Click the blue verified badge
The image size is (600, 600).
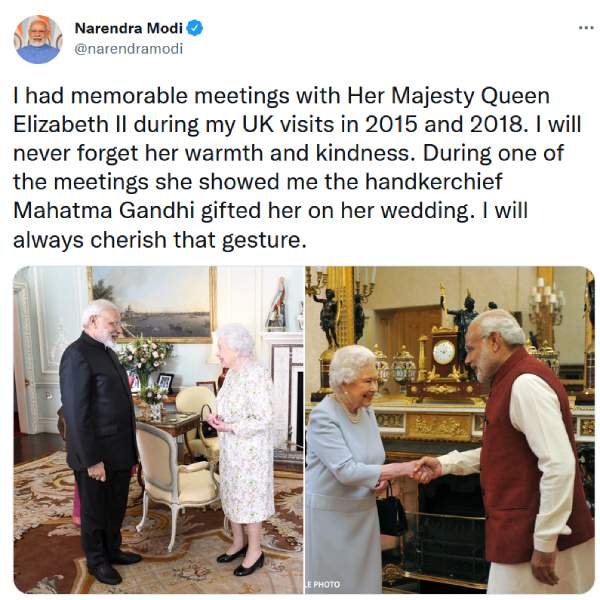tap(195, 28)
